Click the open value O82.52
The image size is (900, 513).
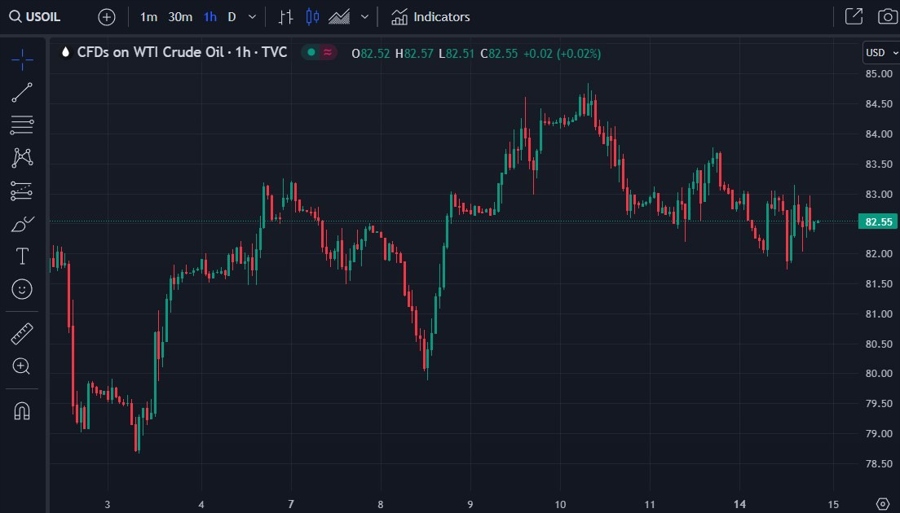tap(370, 53)
